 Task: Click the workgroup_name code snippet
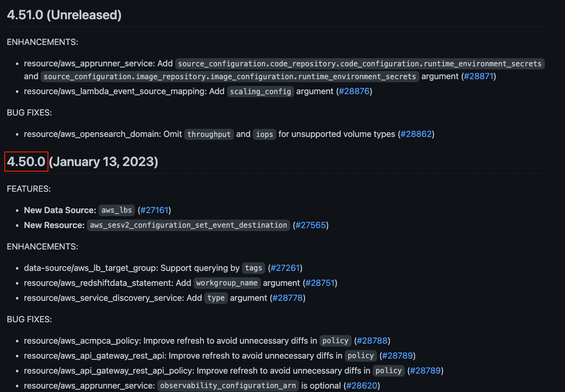click(x=227, y=283)
